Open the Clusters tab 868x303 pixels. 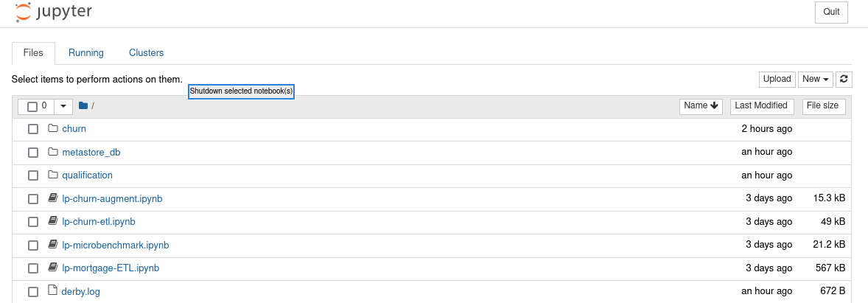[146, 53]
